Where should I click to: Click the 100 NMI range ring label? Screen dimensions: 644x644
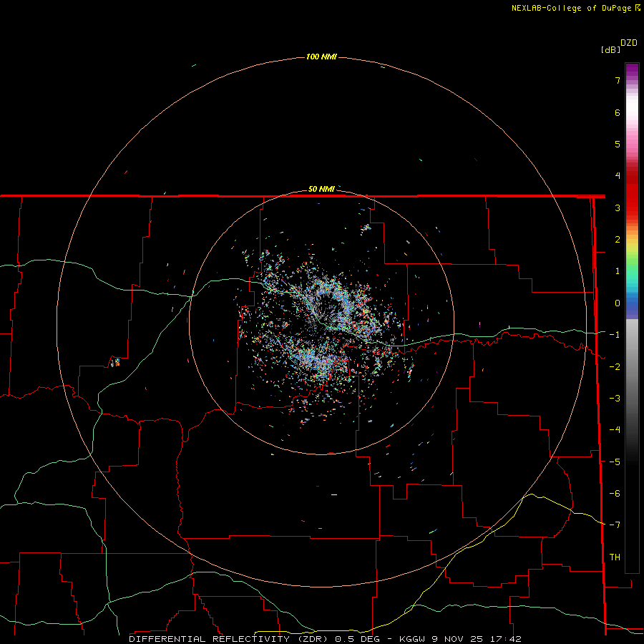point(321,57)
